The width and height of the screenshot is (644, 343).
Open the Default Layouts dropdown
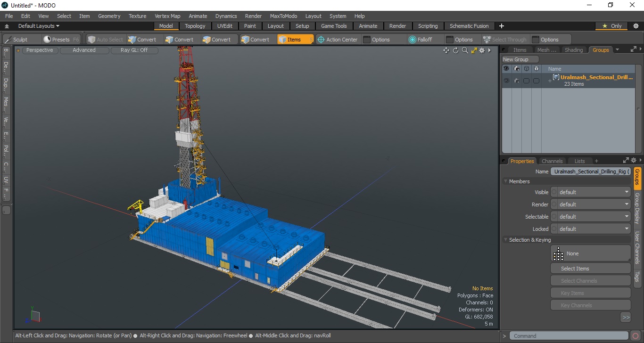pyautogui.click(x=39, y=26)
